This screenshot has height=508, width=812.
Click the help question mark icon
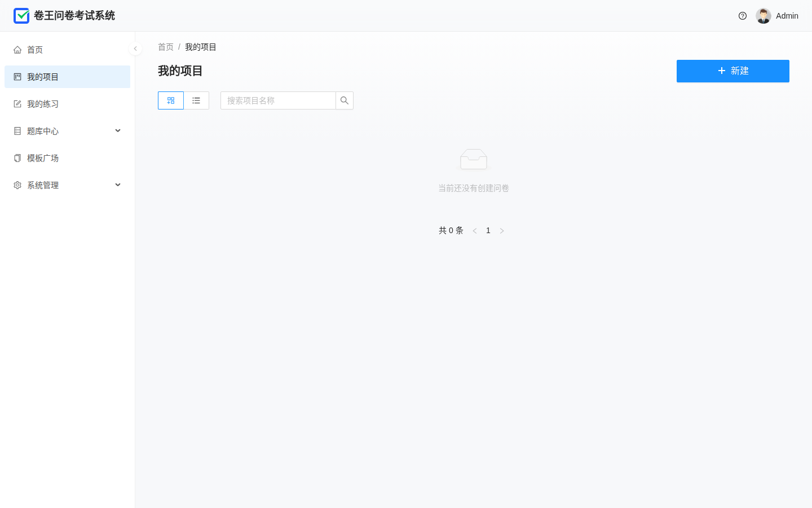pos(743,16)
